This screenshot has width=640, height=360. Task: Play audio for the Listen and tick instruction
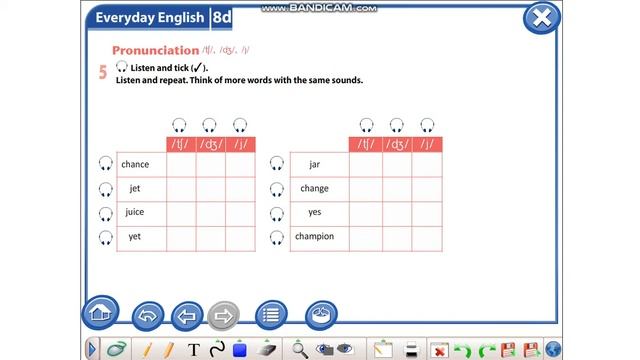pyautogui.click(x=122, y=67)
